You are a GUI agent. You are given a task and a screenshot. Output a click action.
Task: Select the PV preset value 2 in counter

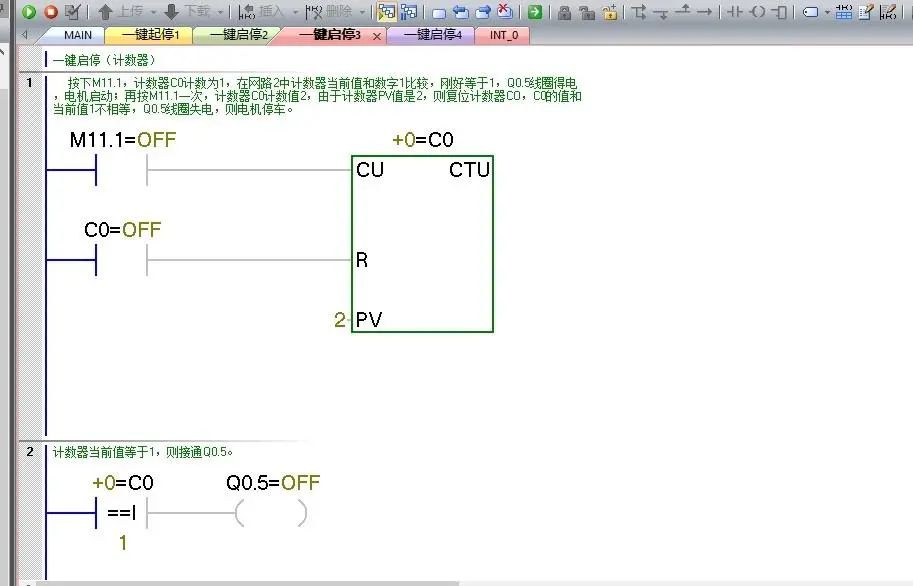click(x=339, y=320)
